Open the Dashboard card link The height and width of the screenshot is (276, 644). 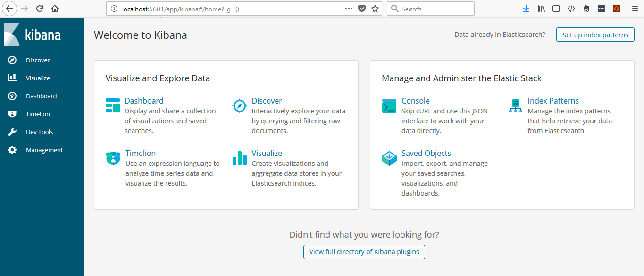(x=144, y=101)
